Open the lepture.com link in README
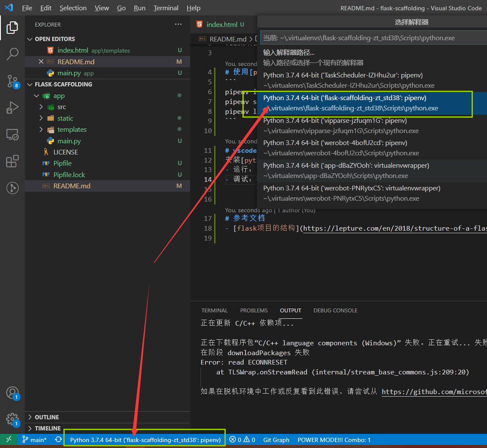487x448 pixels. point(395,228)
